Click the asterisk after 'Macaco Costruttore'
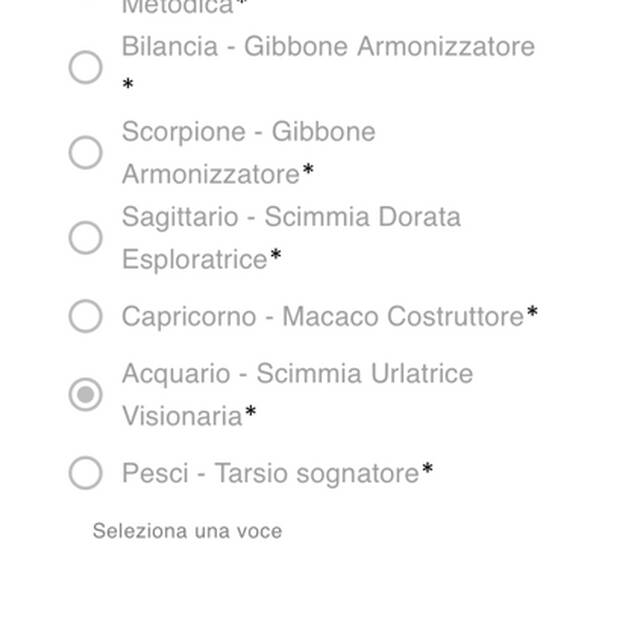The image size is (640, 640). coord(532,315)
